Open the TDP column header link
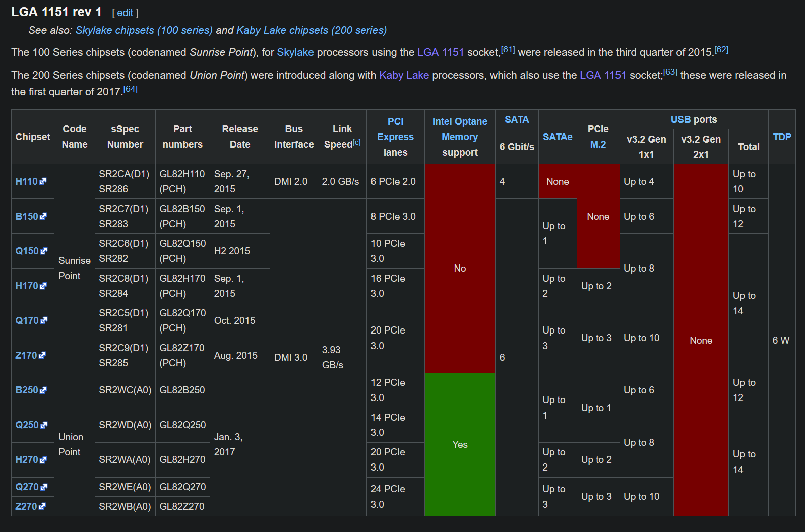Image resolution: width=805 pixels, height=532 pixels. [x=782, y=137]
